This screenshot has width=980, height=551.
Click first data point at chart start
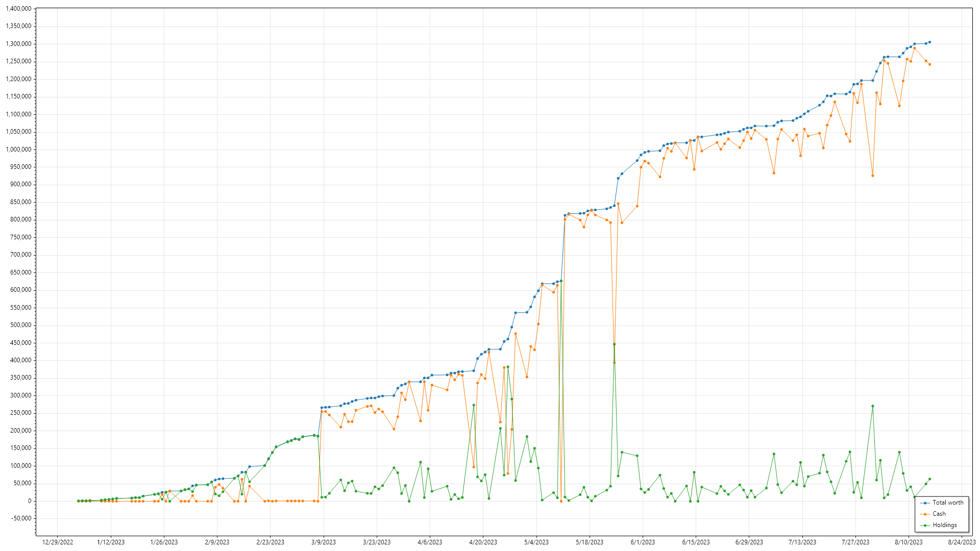pyautogui.click(x=78, y=501)
